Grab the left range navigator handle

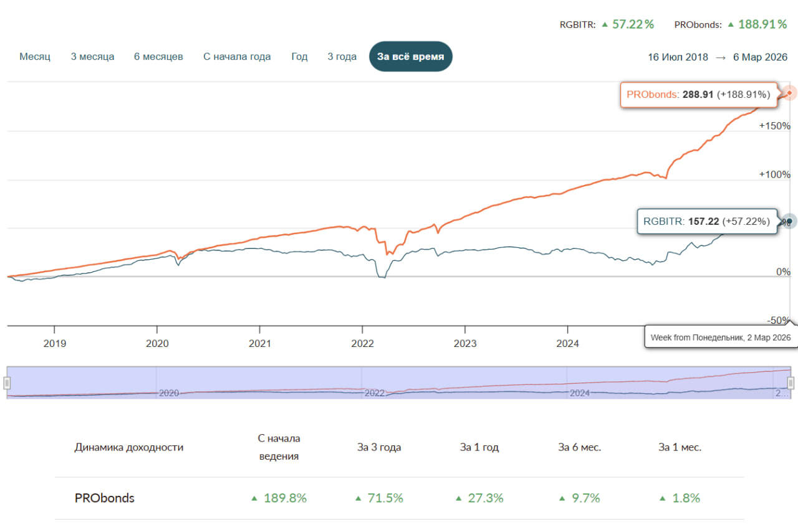[7, 382]
